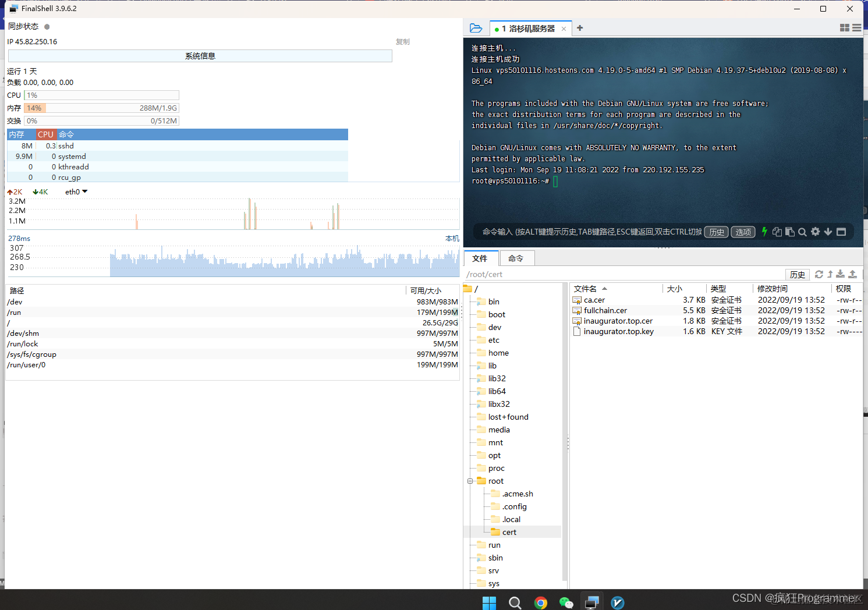Open the connection manager folder icon
The height and width of the screenshot is (610, 868).
476,28
